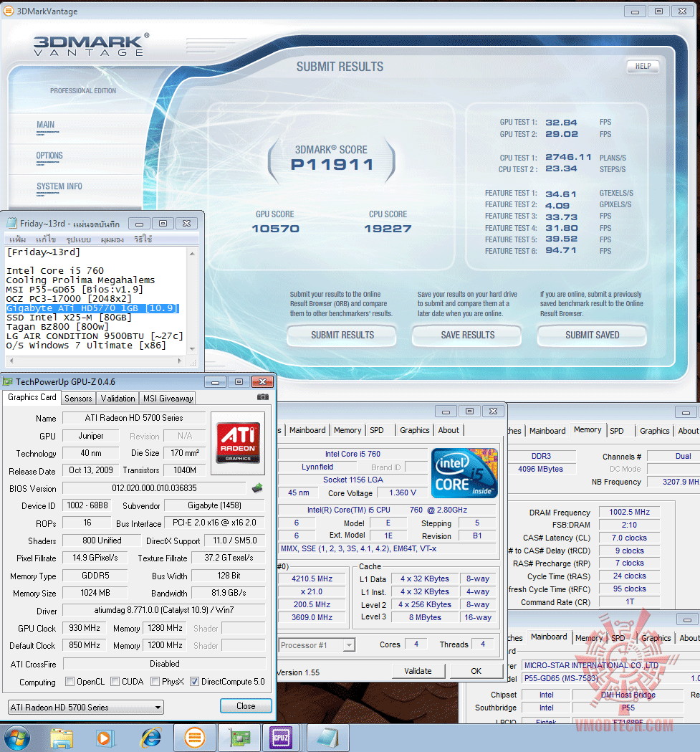Click the P11911 3DMark score
This screenshot has width=700, height=752.
click(x=332, y=164)
